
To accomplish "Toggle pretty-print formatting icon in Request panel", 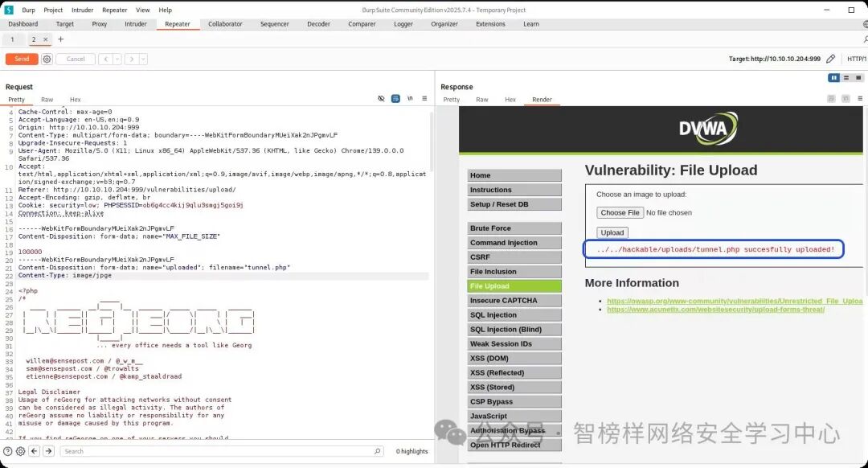I will click(x=395, y=99).
